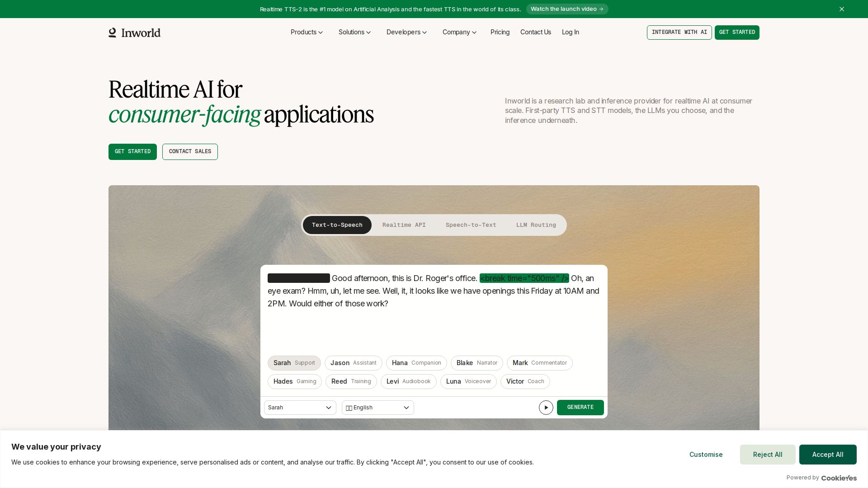
Task: Play the speech sample preview
Action: (x=546, y=408)
